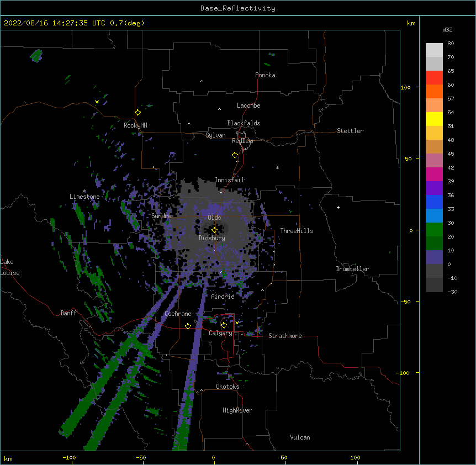Click the ThreeHills town label
The image size is (476, 465).
297,231
